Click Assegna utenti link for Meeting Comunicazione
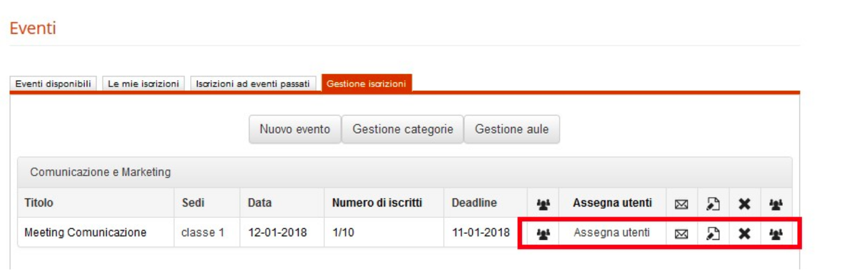This screenshot has height=270, width=868. click(x=612, y=233)
